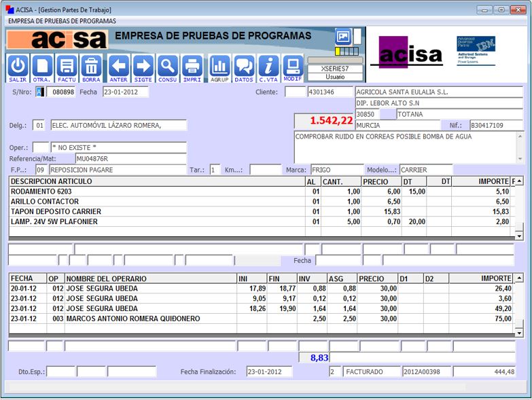Screen dimensions: 532x400
Task: Click scroll up arrow of articles table
Action: tap(519, 181)
